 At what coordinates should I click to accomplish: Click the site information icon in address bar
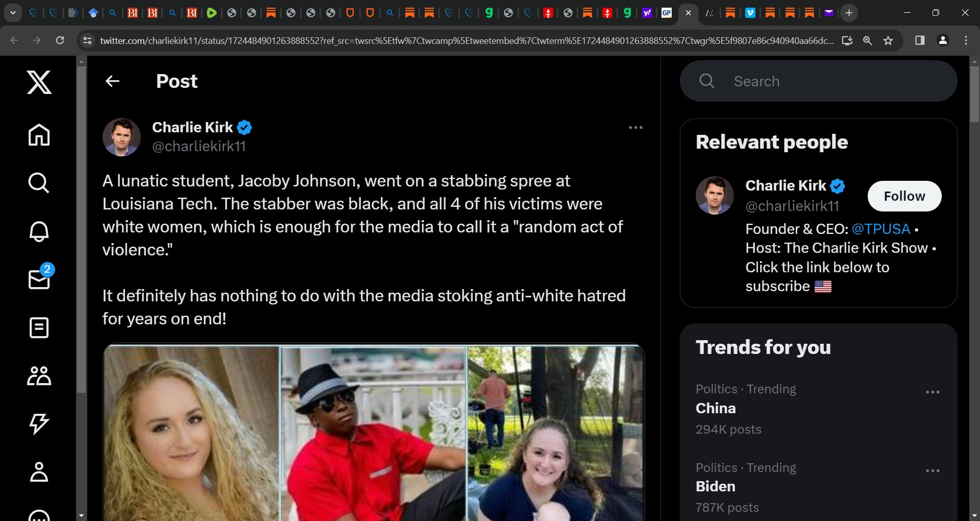point(87,40)
